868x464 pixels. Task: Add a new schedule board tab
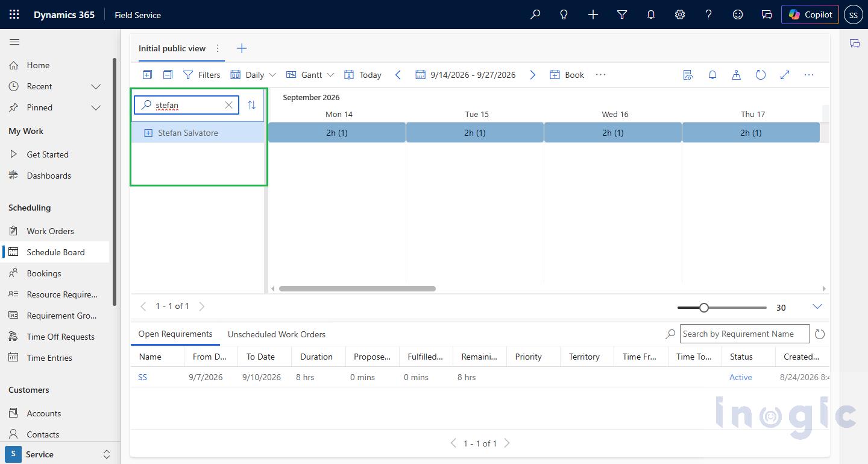[242, 48]
